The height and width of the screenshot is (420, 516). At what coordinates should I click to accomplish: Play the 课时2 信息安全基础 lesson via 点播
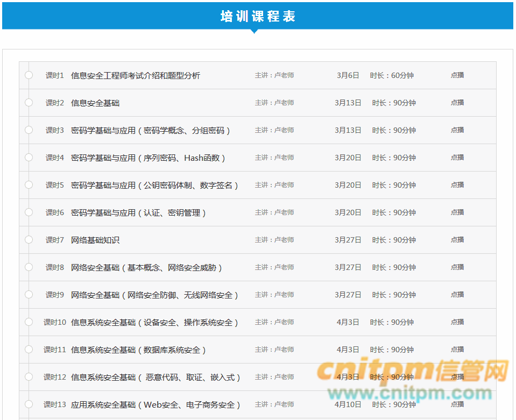click(x=457, y=103)
